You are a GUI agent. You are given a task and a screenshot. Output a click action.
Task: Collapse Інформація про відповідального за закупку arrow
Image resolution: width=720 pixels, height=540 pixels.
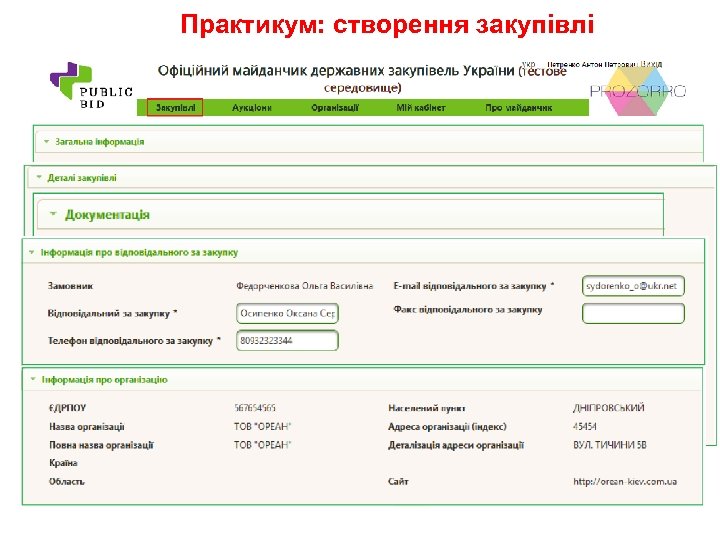click(x=32, y=252)
